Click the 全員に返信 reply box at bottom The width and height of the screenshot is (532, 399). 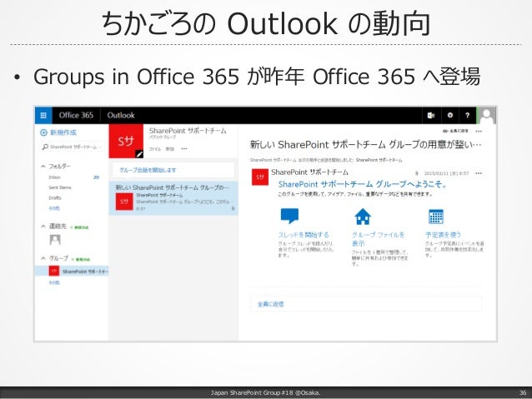click(366, 304)
